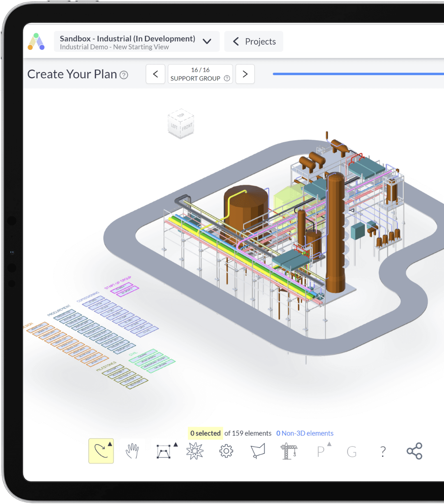Click the Projects back button
Viewport: 444px width, 504px height.
pos(253,41)
